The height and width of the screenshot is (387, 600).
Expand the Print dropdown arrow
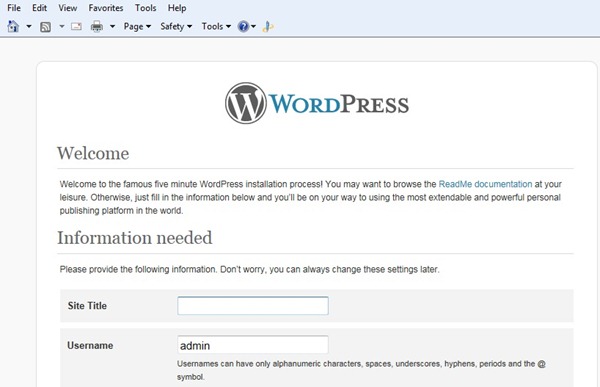tap(112, 26)
